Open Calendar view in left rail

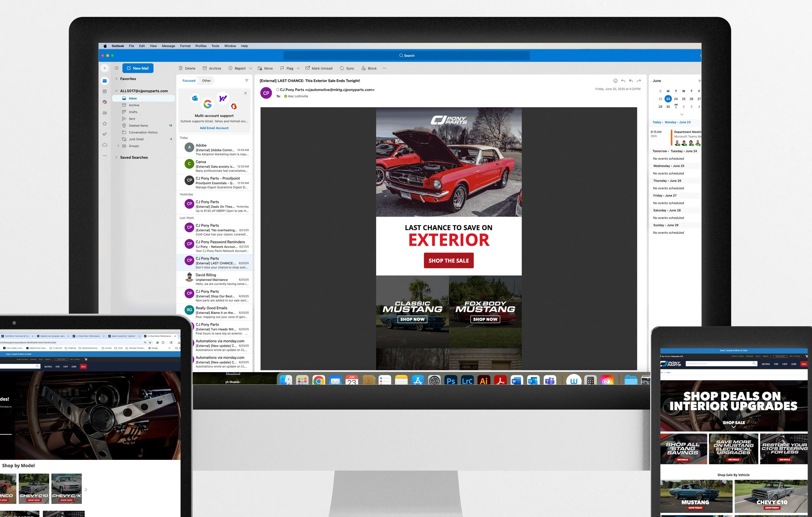tap(105, 91)
